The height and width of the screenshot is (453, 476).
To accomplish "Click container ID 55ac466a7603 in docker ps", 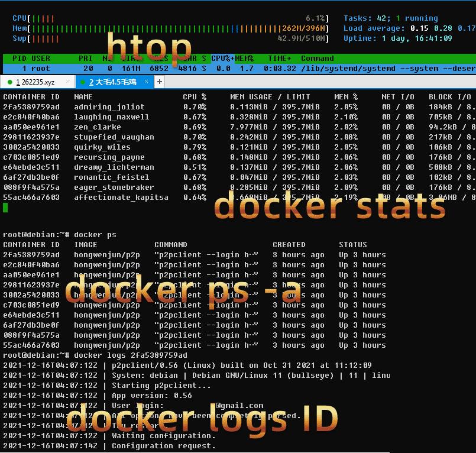I will [x=31, y=345].
